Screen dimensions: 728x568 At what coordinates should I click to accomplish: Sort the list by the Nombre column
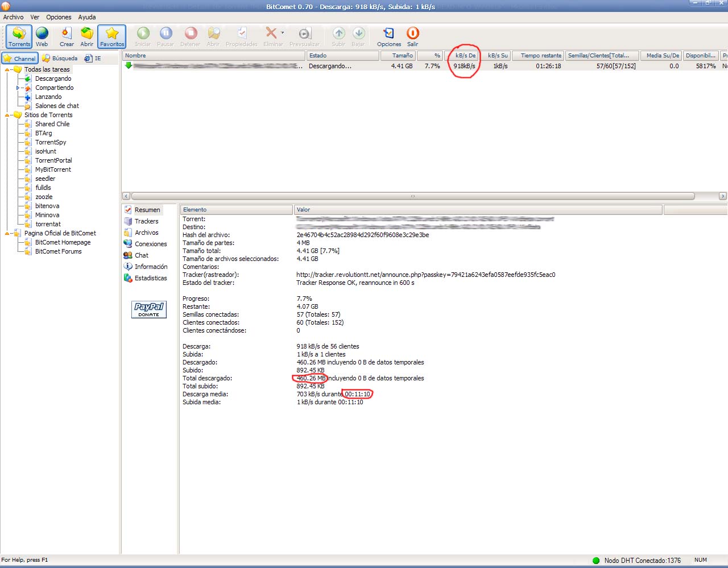(x=214, y=56)
